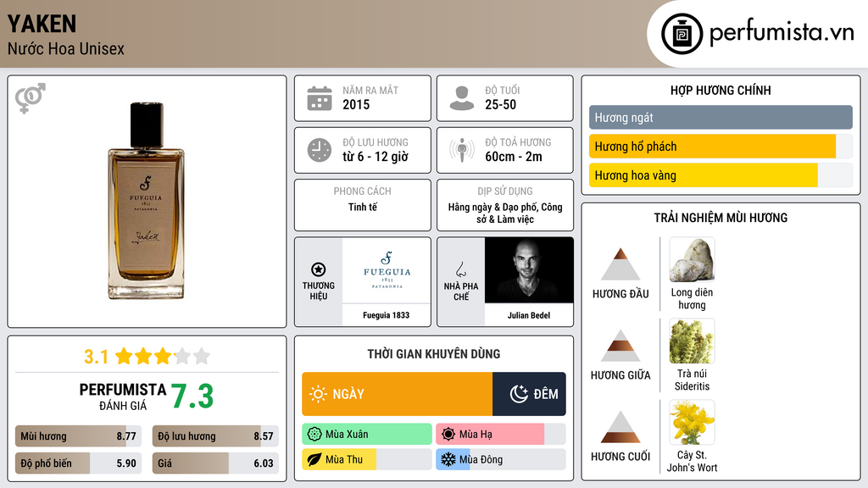Click the Thời gian khuyên dùng heading

[434, 354]
